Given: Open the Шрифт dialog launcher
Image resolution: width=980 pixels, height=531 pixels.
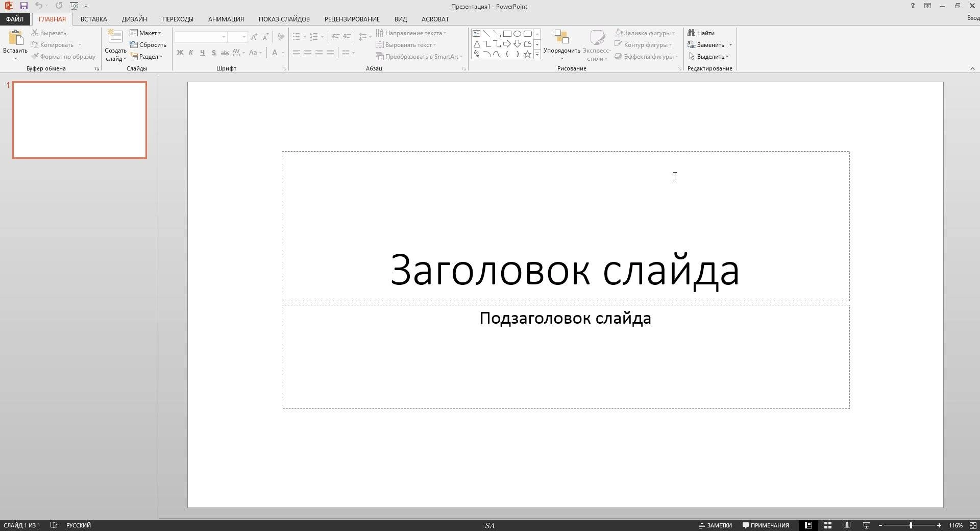Looking at the screenshot, I should pos(284,68).
